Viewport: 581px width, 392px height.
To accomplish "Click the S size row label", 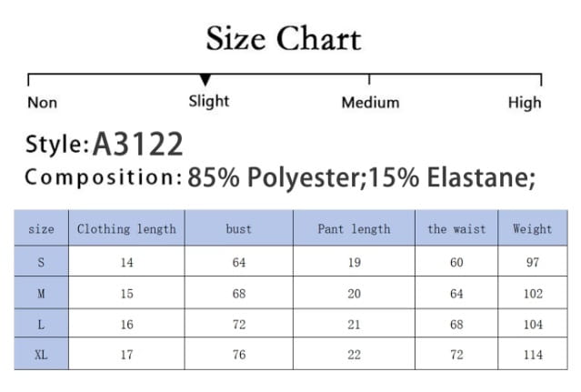I will [41, 262].
